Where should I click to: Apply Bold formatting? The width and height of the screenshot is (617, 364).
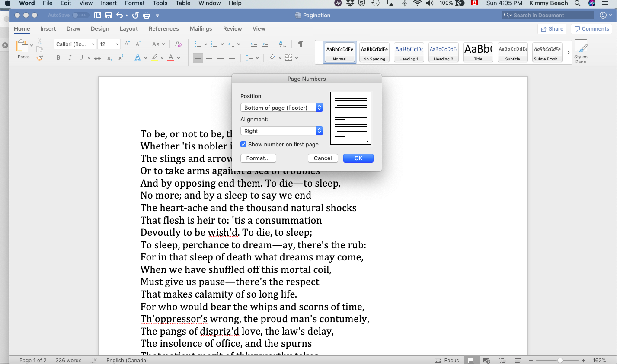click(58, 57)
